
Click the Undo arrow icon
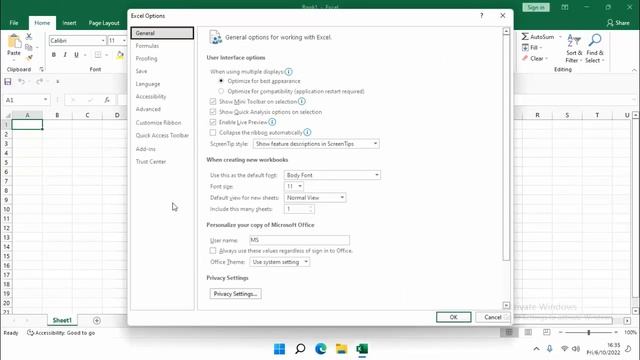[x=21, y=82]
